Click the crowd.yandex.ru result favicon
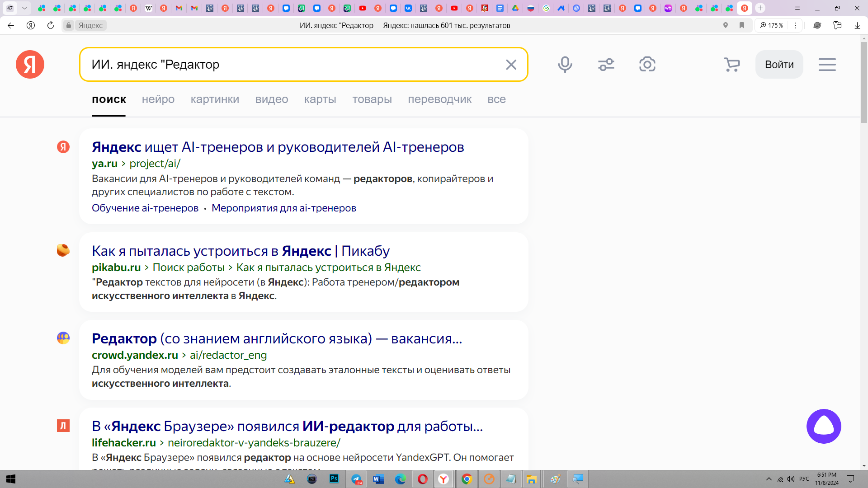 pos(63,338)
